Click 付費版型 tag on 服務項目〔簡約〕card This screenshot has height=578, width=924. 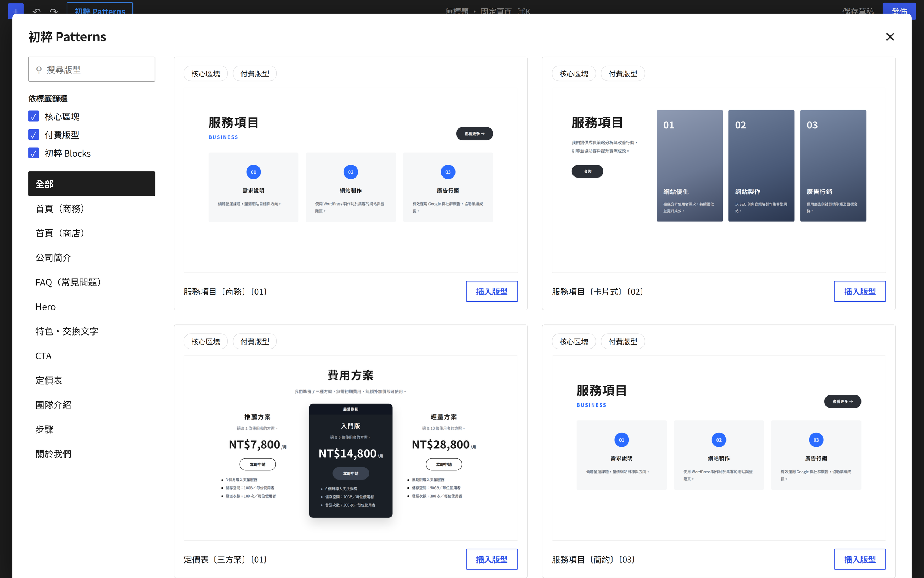[623, 341]
